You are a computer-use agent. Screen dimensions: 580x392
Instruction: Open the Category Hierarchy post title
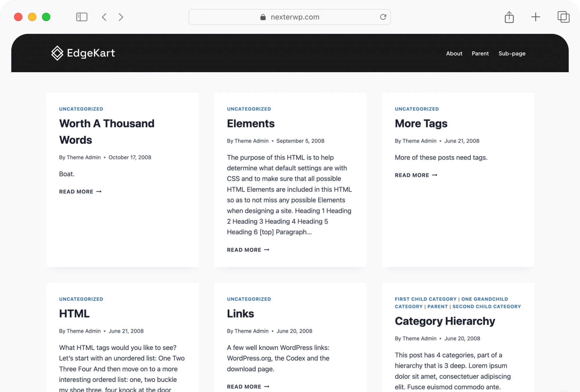pos(445,321)
